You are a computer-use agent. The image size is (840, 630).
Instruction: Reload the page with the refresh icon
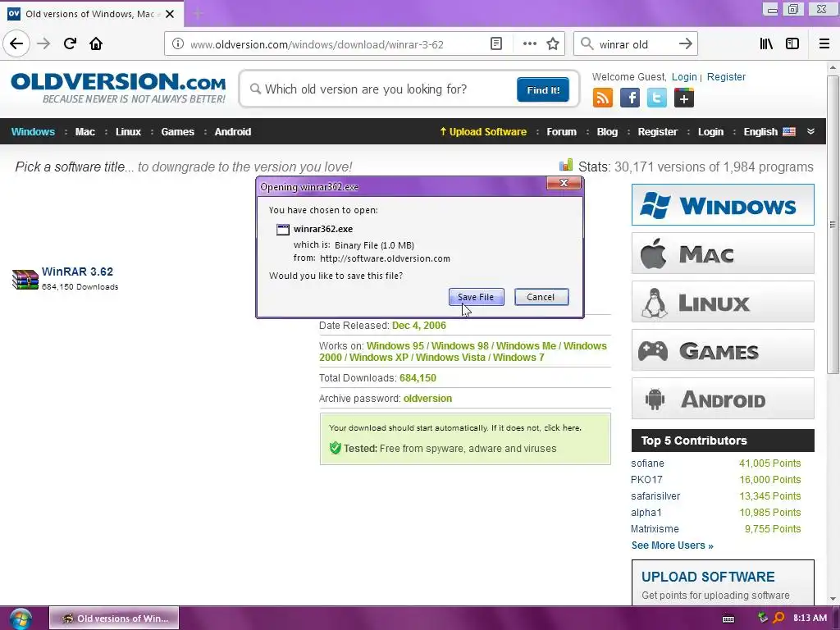(x=70, y=44)
